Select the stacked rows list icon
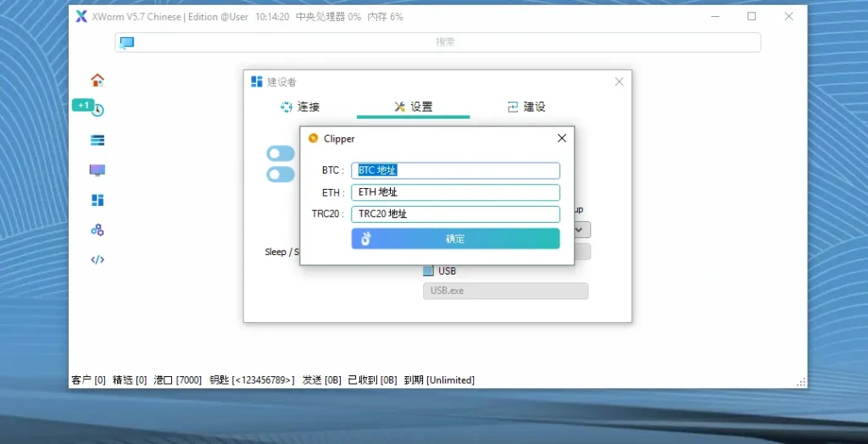Image resolution: width=868 pixels, height=444 pixels. [x=97, y=141]
